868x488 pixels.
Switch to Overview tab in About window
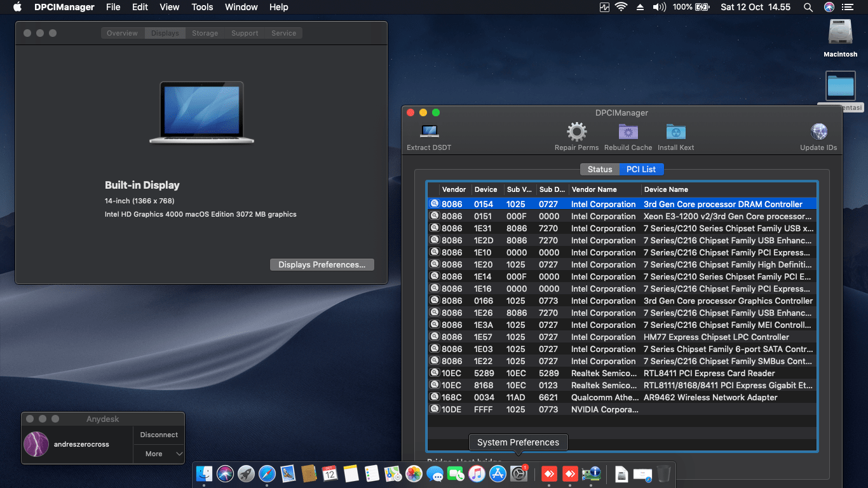point(122,33)
